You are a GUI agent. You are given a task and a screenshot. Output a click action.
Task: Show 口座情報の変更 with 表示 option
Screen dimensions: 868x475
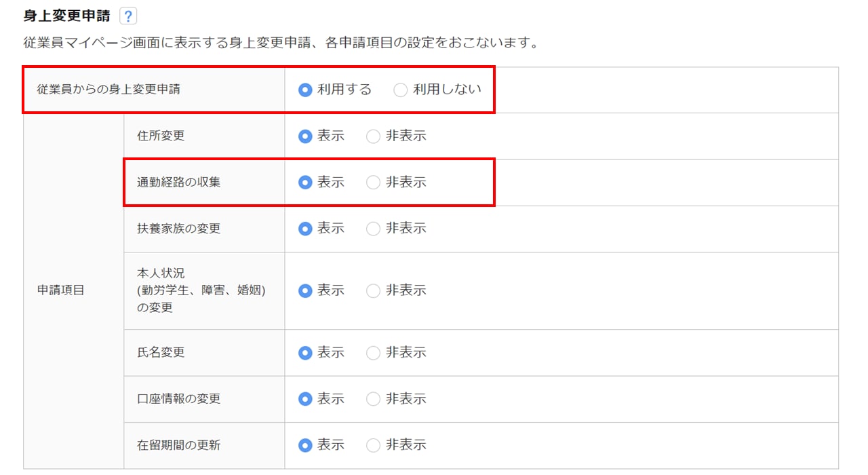pos(306,399)
